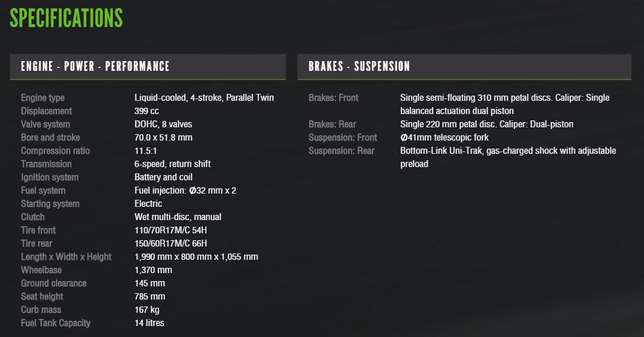Image resolution: width=644 pixels, height=337 pixels.
Task: Click the 150/60R17M/C 66H rear tire value
Action: tap(171, 244)
